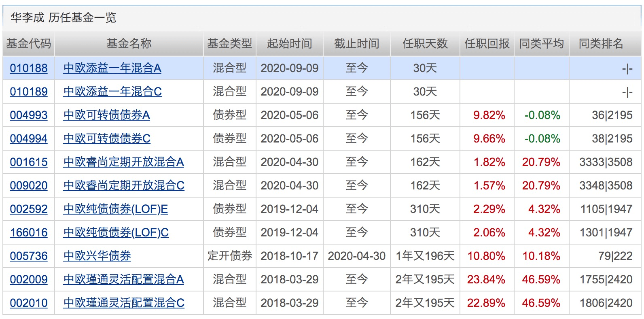Select return value 23.84%
This screenshot has height=319, width=644.
486,280
